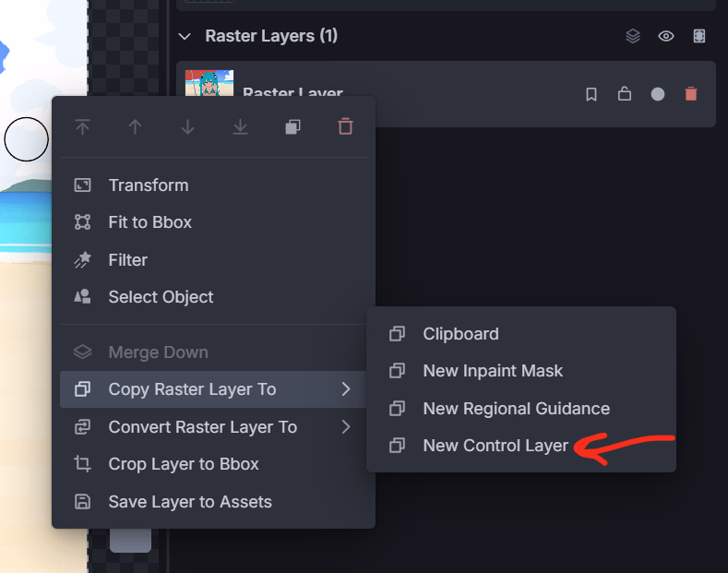
Task: Move layer forward up-arrow icon
Action: [135, 126]
